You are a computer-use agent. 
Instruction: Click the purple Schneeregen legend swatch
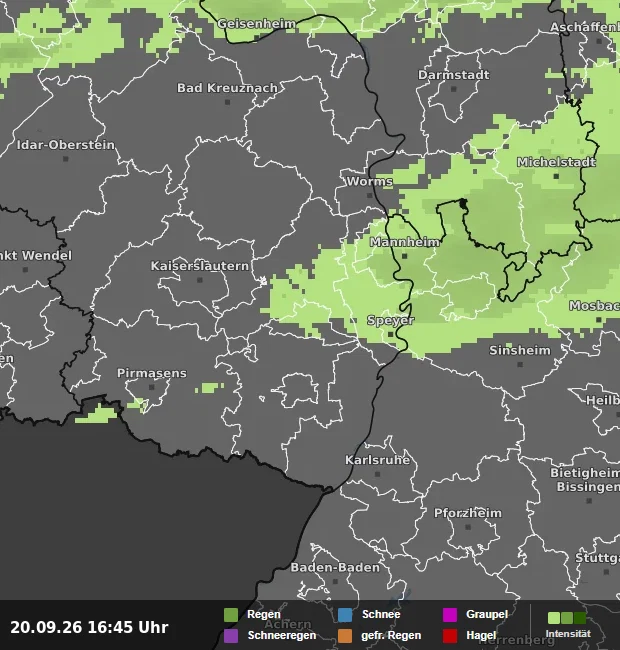(x=231, y=636)
